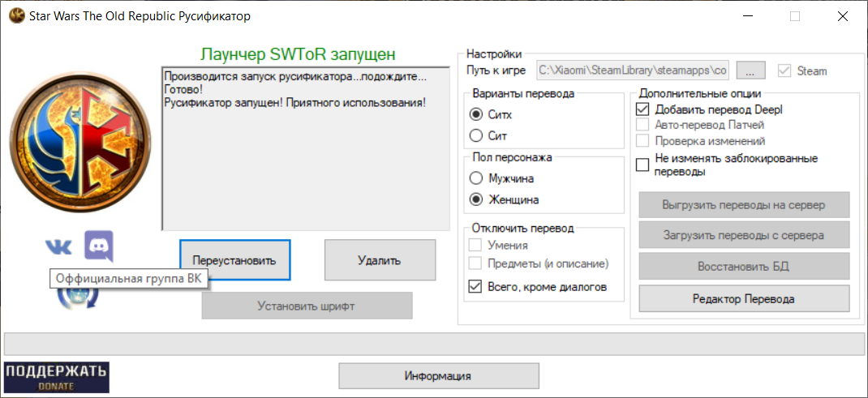The width and height of the screenshot is (868, 398).
Task: Click the browse button with three dots
Action: [750, 71]
